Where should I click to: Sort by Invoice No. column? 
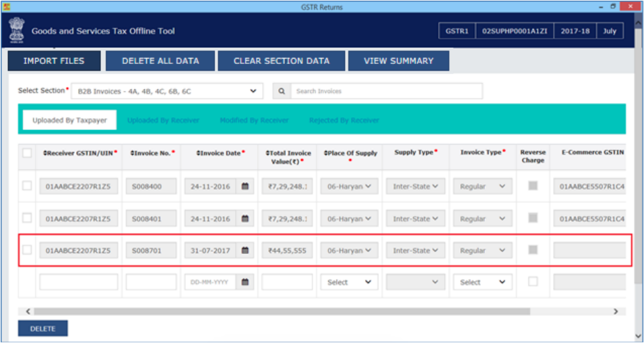coord(153,153)
